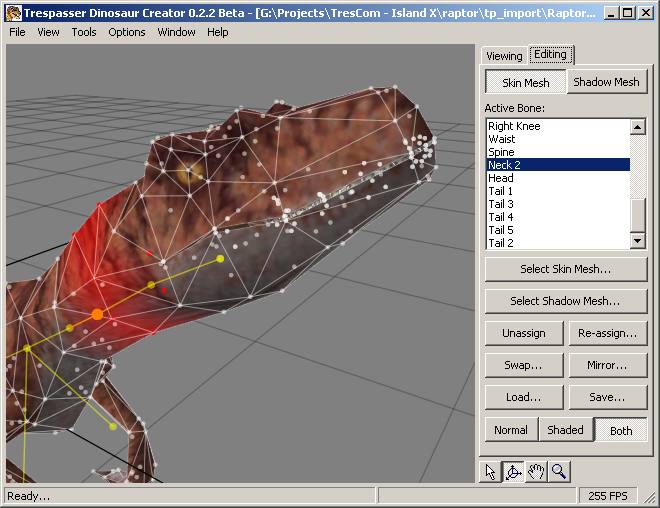This screenshot has width=660, height=508.
Task: Maximize the Dinosaur Creator window
Action: 627,13
